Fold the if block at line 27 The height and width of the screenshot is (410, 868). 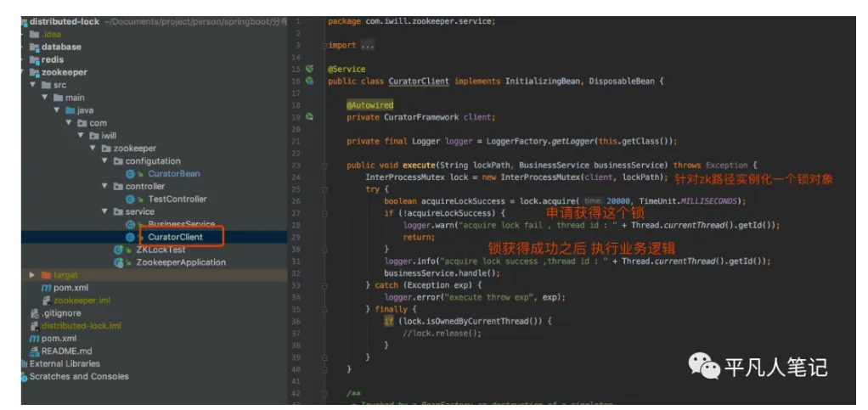click(325, 213)
